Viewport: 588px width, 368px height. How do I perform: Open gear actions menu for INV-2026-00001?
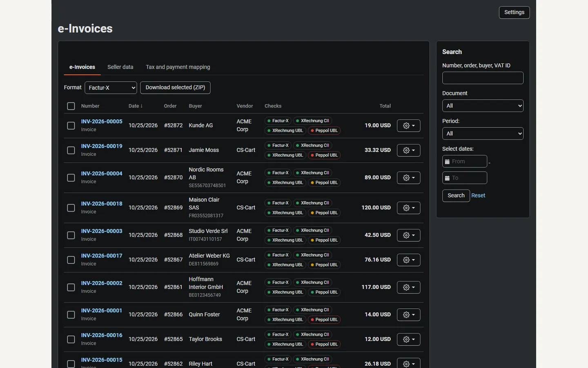(408, 314)
